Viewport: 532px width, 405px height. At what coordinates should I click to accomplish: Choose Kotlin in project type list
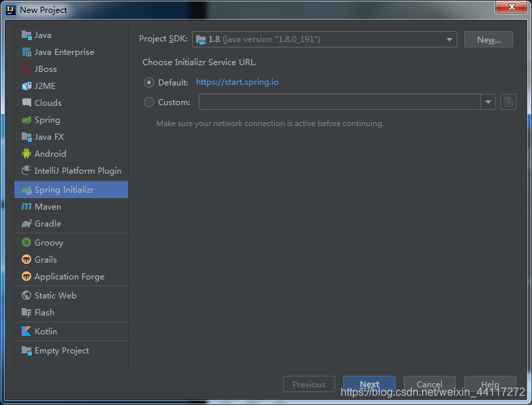(x=71, y=331)
